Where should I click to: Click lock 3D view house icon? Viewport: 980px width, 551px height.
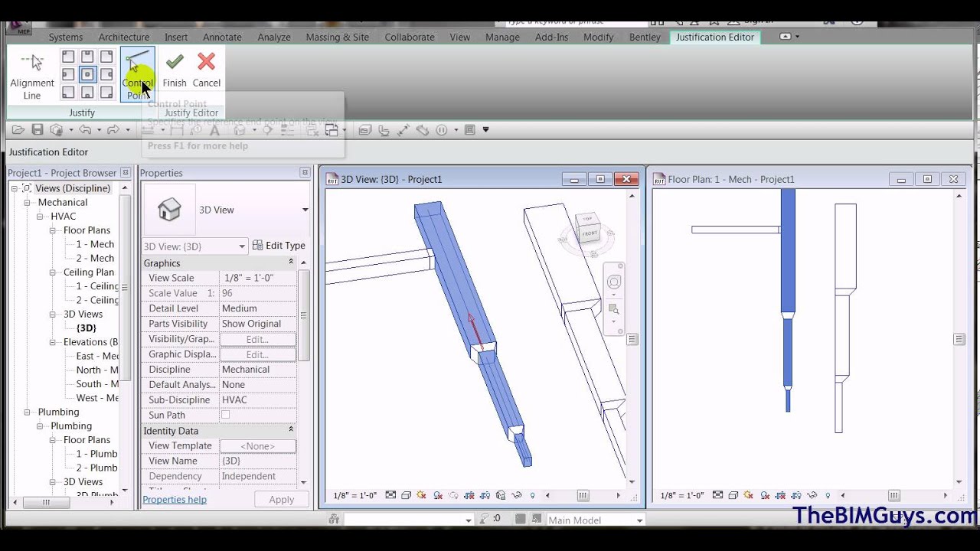pyautogui.click(x=501, y=495)
